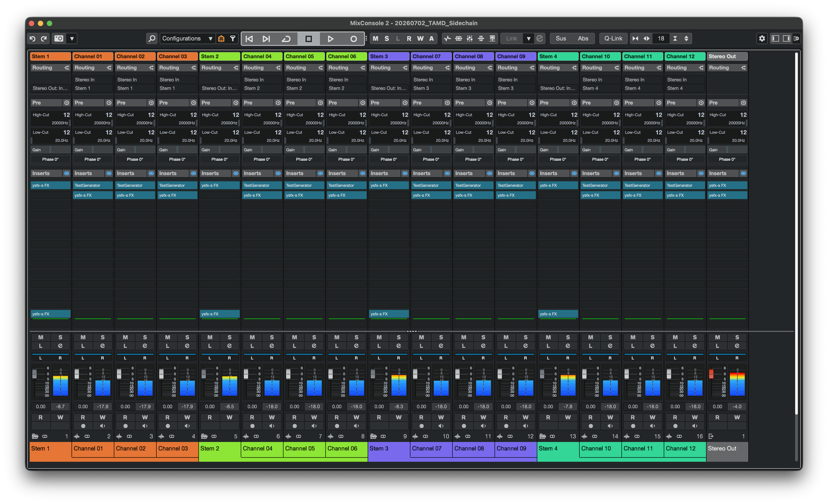Open TestGenerator insert on Channel 03

click(x=178, y=185)
